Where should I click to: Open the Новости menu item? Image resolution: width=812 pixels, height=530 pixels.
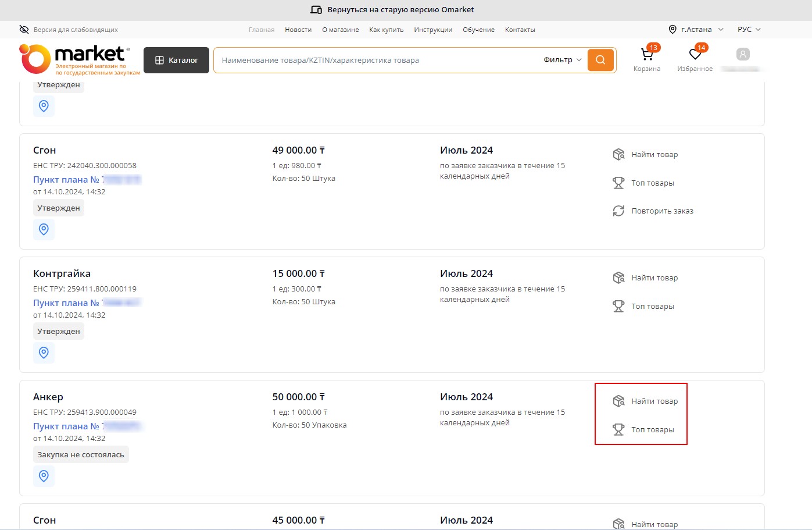coord(298,30)
